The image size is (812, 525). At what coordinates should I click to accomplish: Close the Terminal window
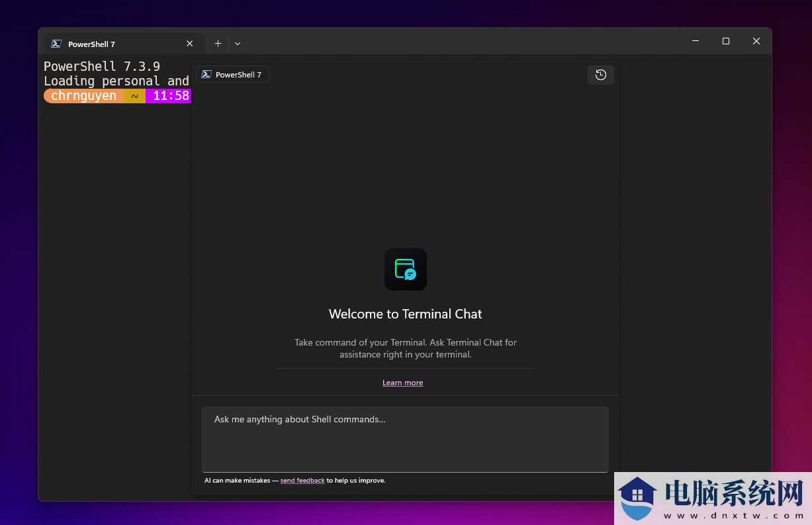[756, 41]
